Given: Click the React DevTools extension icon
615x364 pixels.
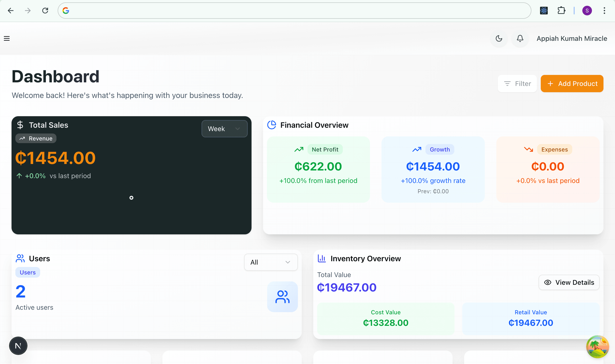Looking at the screenshot, I should (544, 11).
